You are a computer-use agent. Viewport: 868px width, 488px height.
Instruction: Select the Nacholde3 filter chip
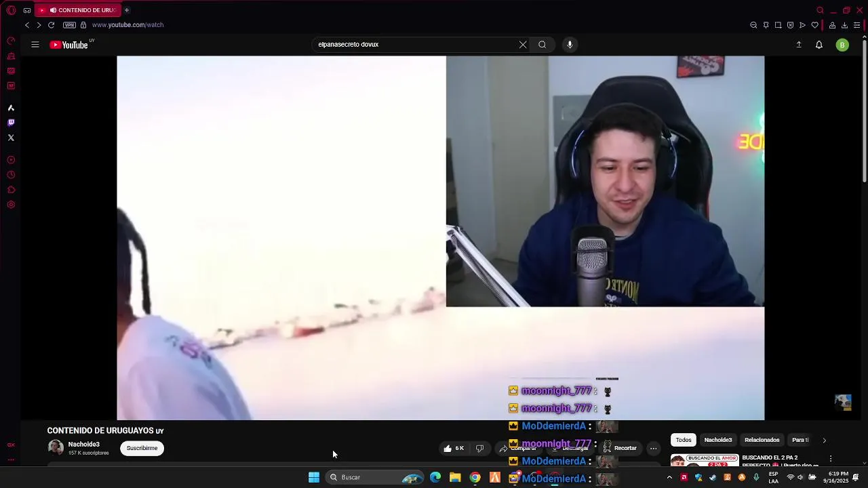pyautogui.click(x=718, y=440)
